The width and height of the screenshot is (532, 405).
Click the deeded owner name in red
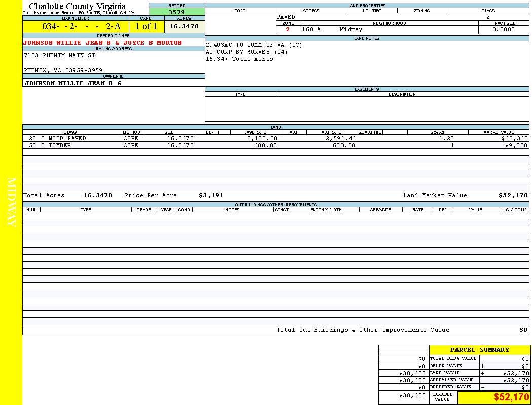102,43
